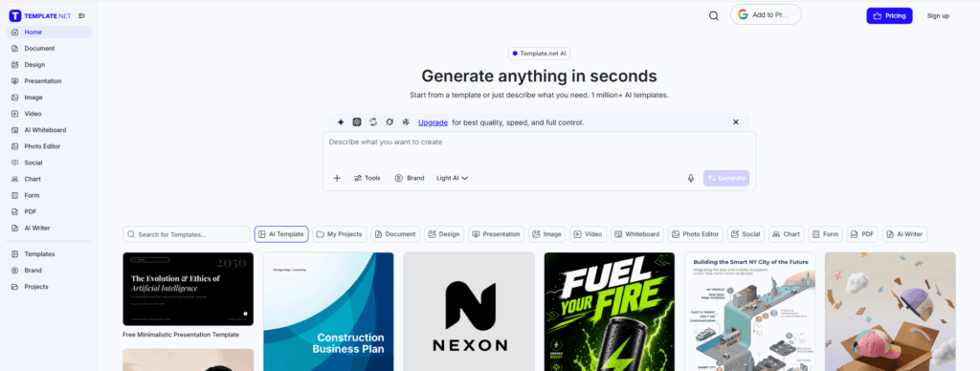Click the sparkle AI model icon in banner
The height and width of the screenshot is (371, 980).
pyautogui.click(x=341, y=122)
